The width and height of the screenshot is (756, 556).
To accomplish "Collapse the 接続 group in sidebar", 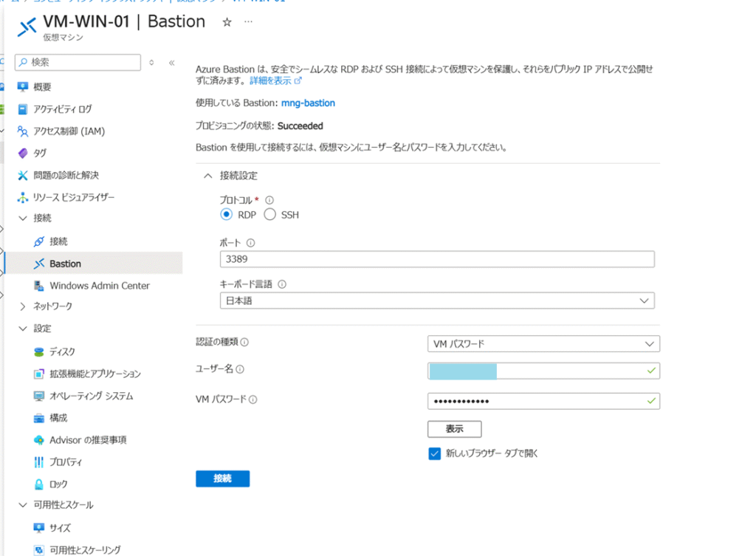I will [23, 219].
